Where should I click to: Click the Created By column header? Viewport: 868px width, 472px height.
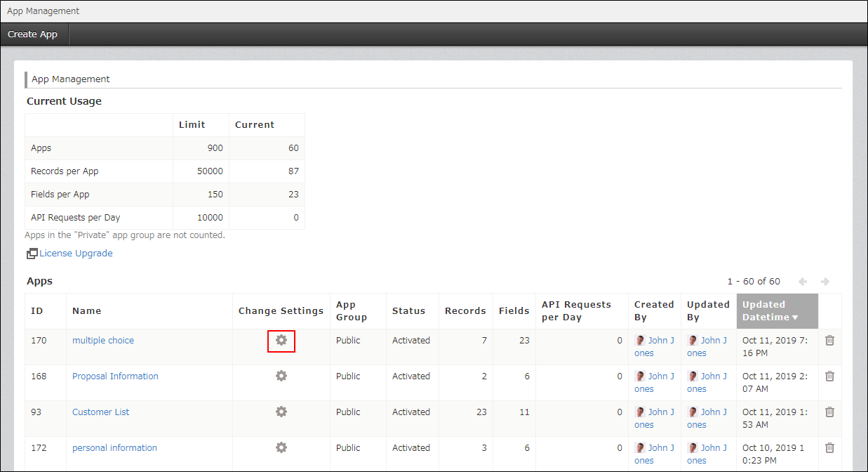[x=654, y=310]
